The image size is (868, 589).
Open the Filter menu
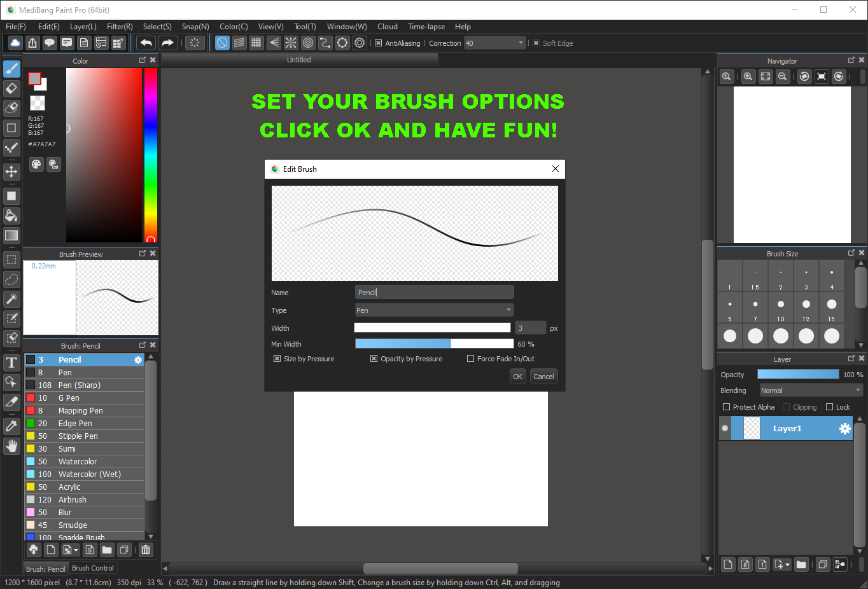pos(120,27)
